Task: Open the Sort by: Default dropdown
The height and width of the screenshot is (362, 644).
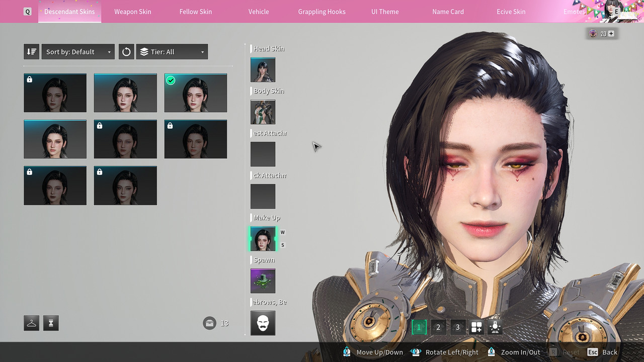Action: pyautogui.click(x=78, y=52)
